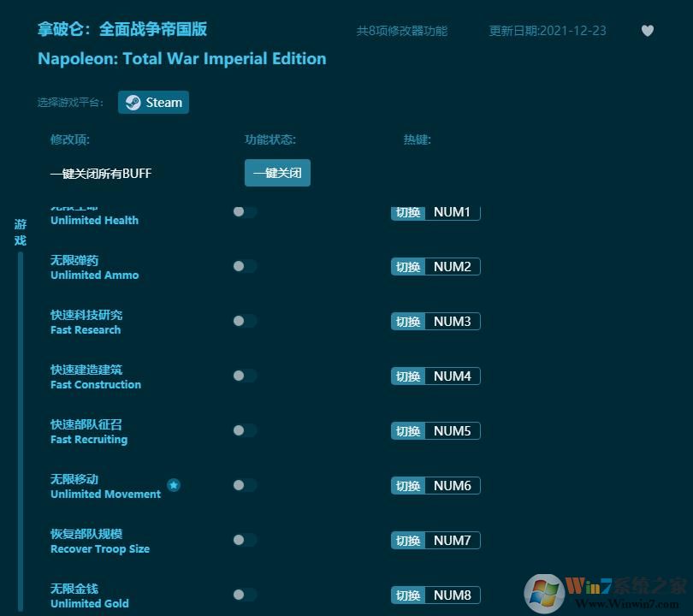Click the 切换 hotkey button for Unlimited Health

pyautogui.click(x=407, y=211)
